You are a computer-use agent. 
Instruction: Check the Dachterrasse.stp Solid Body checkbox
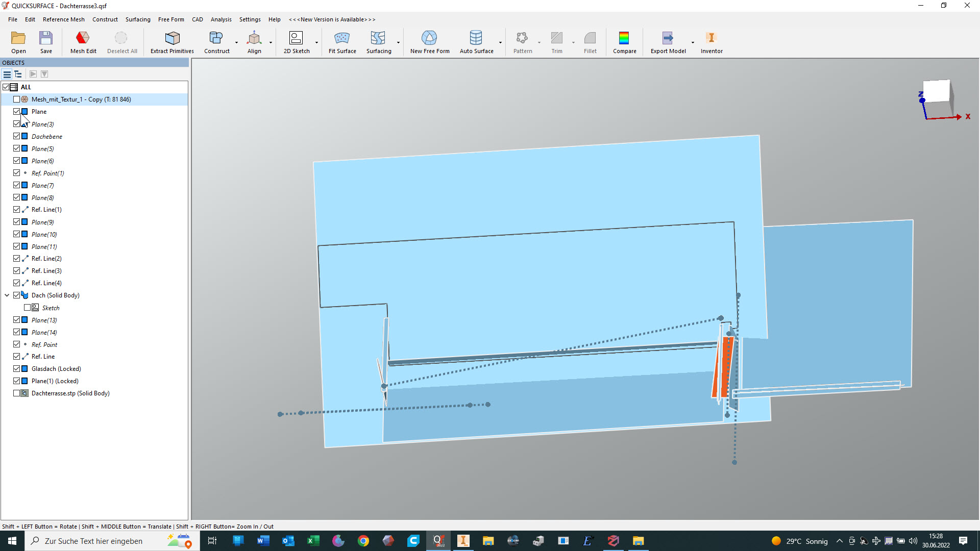point(17,393)
